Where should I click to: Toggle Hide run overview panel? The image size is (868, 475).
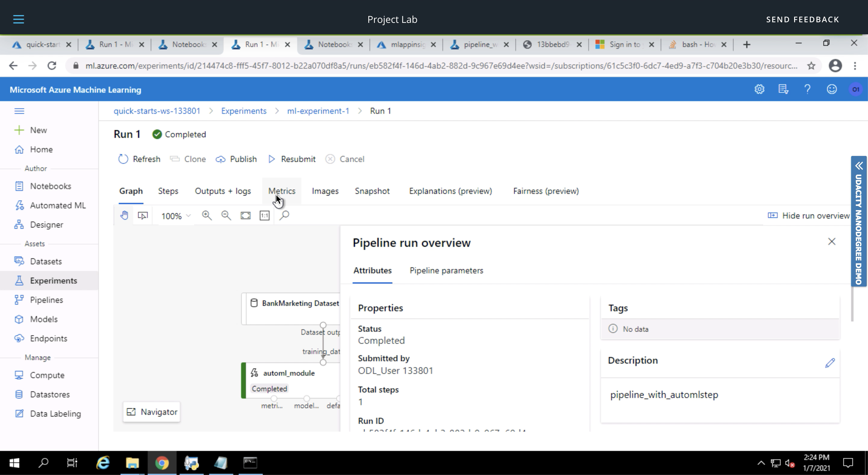(x=808, y=216)
